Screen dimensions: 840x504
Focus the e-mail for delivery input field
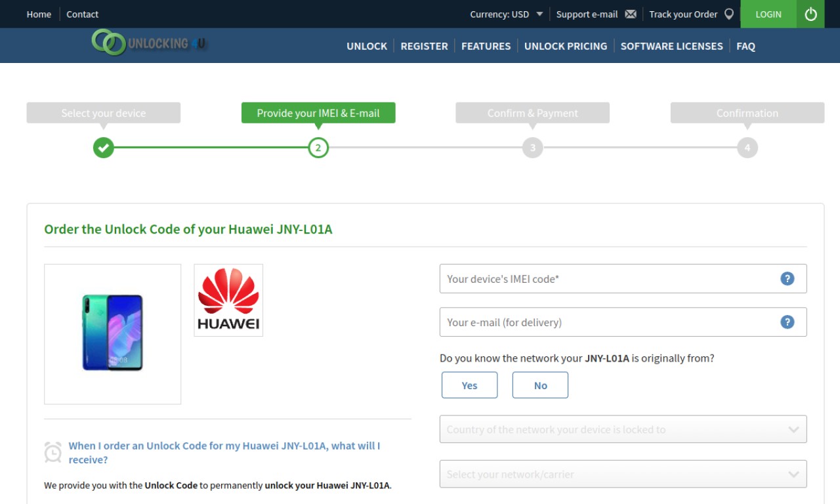[623, 322]
